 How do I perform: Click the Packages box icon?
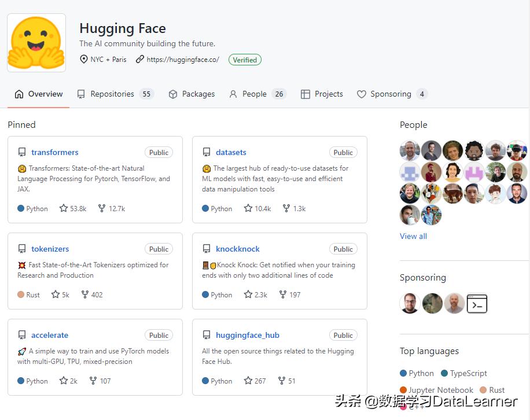(x=172, y=94)
